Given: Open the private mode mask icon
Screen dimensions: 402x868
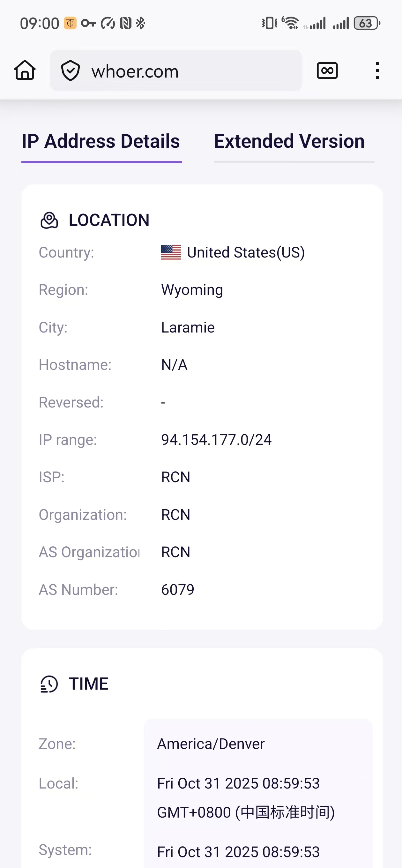Looking at the screenshot, I should click(x=327, y=71).
